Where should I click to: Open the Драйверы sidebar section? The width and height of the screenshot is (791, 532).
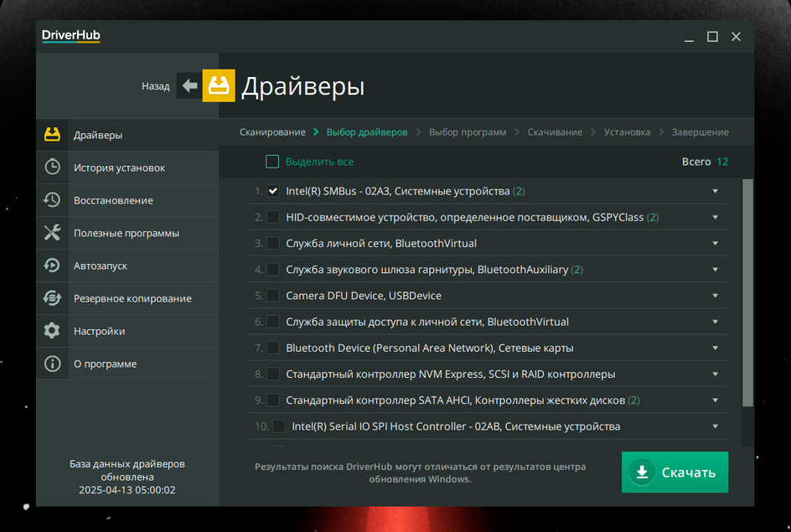127,135
